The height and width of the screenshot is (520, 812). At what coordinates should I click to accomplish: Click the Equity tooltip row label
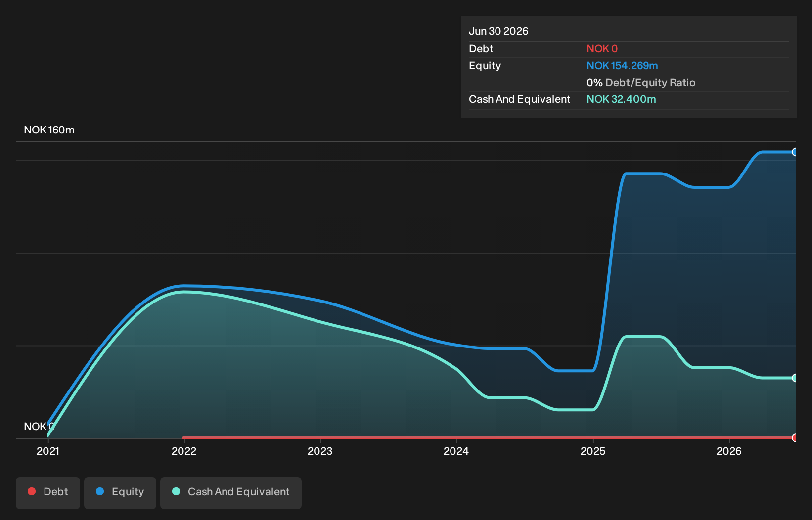(485, 66)
